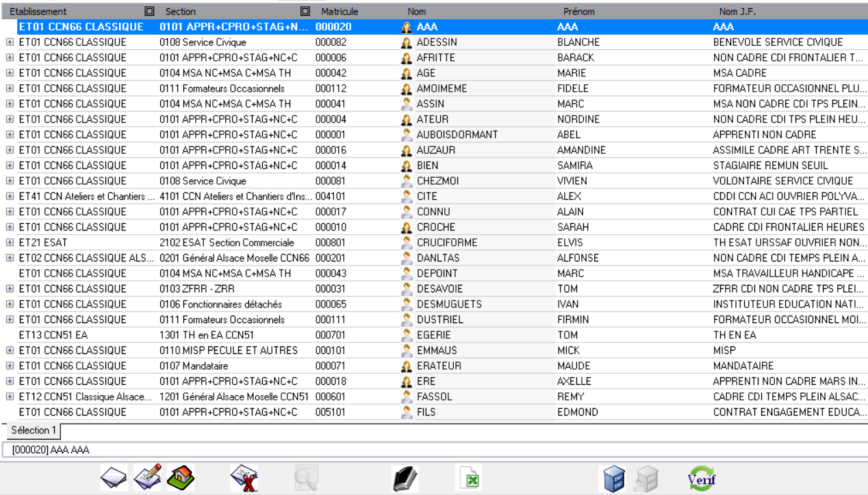
Task: Click the Excel export sheet icon
Action: tap(470, 478)
